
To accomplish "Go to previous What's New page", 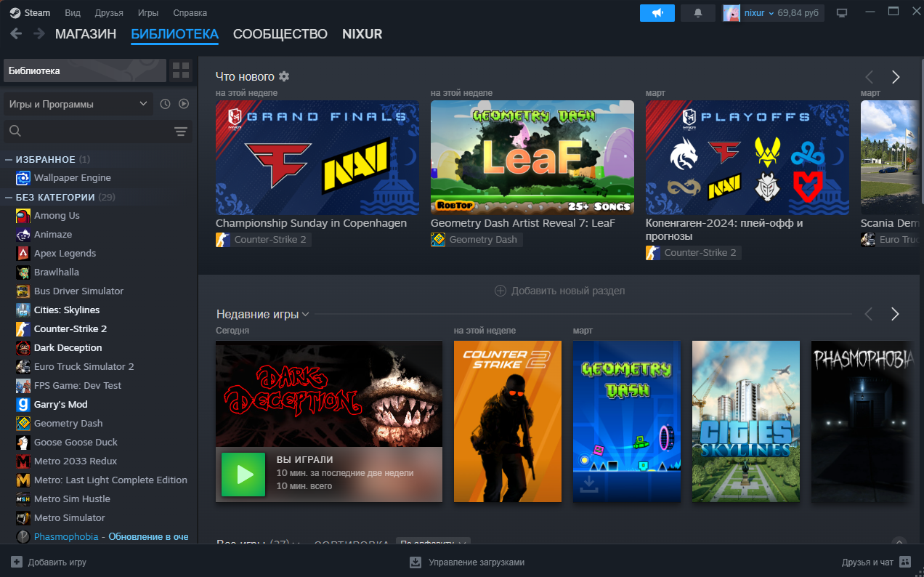I will (869, 77).
